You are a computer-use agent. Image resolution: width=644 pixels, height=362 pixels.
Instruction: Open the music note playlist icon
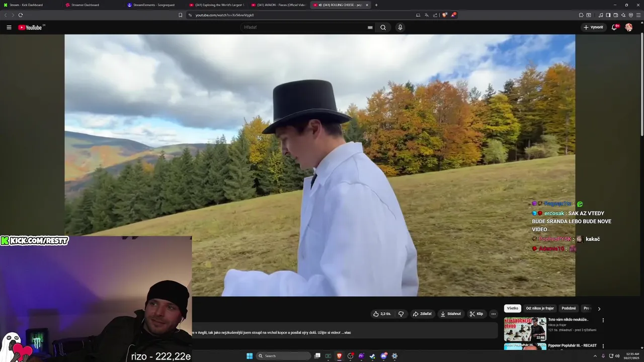pos(601,15)
